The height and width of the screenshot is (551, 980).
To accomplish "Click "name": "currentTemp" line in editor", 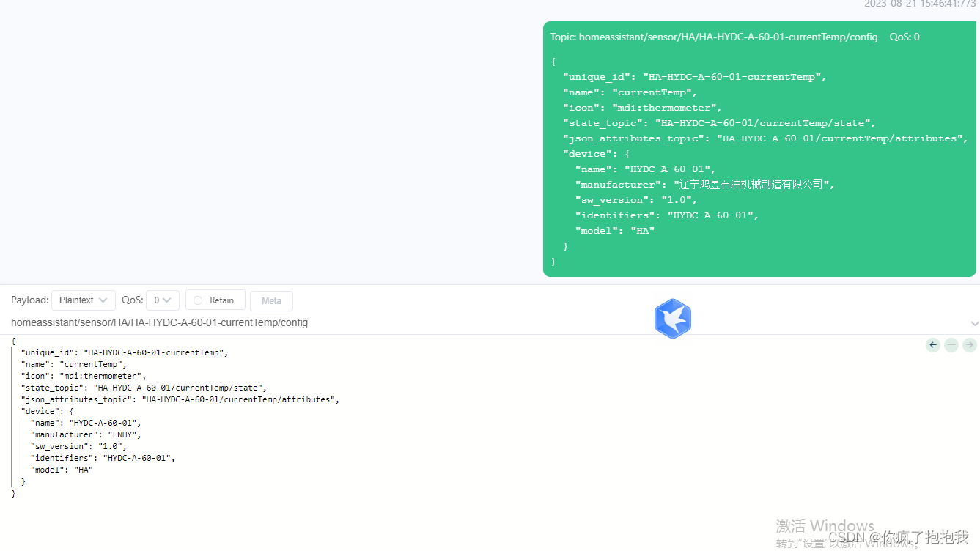I will tap(73, 364).
